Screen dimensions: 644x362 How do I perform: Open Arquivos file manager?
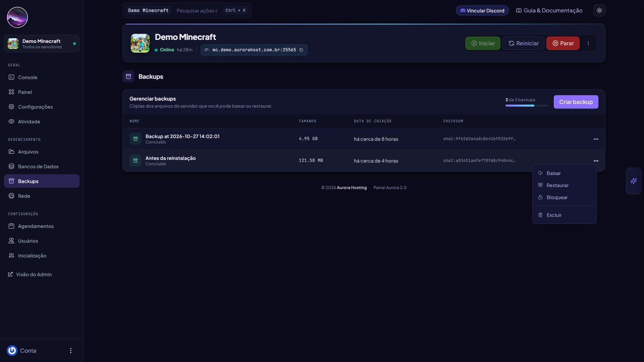point(42,152)
